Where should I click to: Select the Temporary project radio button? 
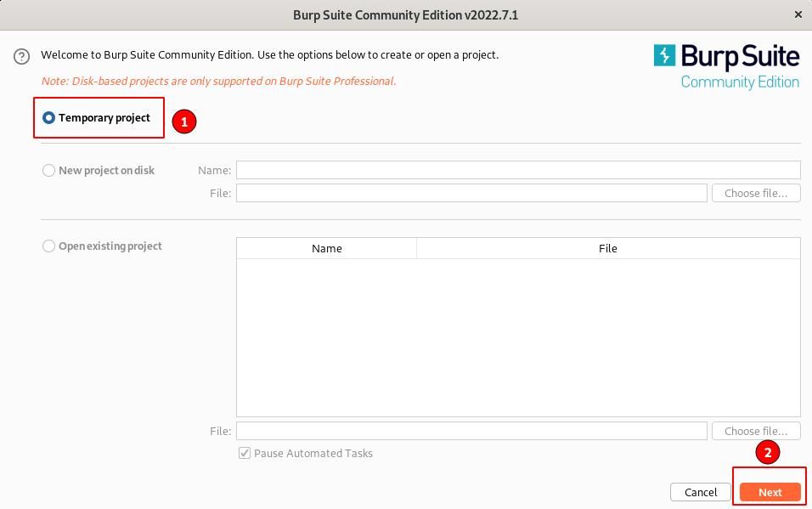coord(49,118)
